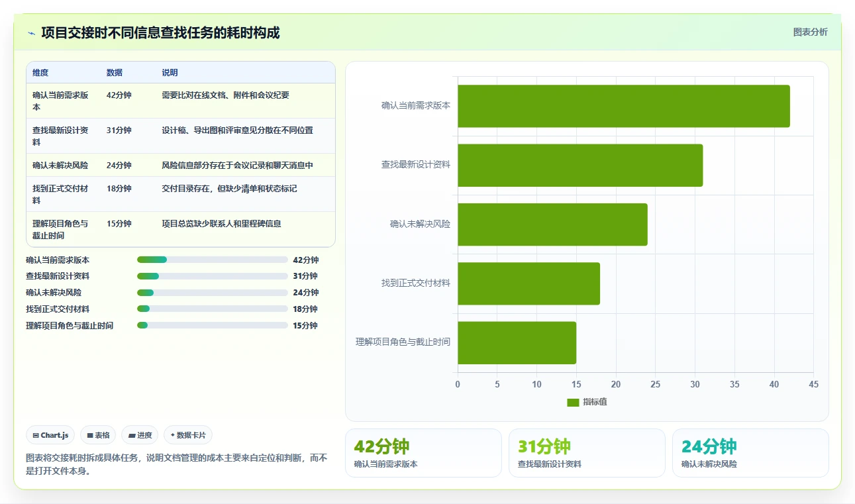The width and height of the screenshot is (855, 504).
Task: Click table cell 18分钟 for 找到正式交付材料
Action: click(119, 189)
